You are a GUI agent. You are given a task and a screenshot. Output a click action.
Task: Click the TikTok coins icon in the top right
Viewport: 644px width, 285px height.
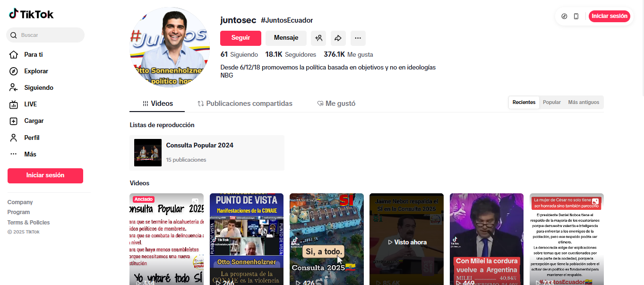(x=564, y=16)
